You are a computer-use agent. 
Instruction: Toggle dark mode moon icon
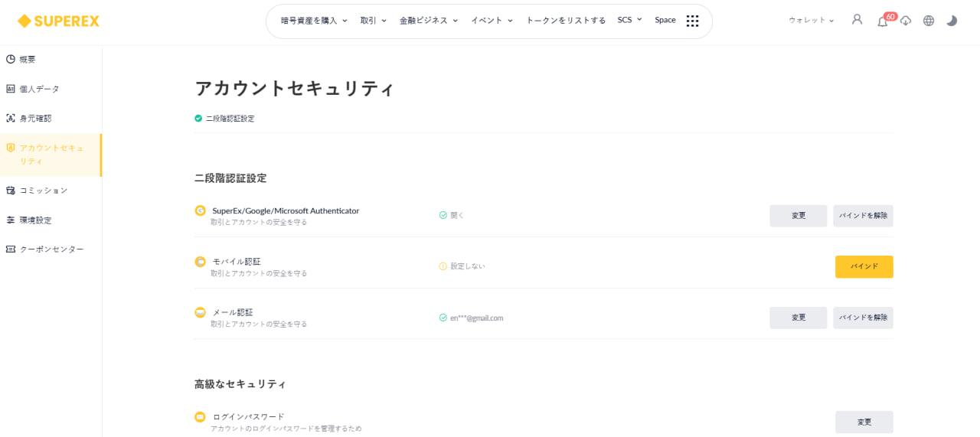[952, 21]
